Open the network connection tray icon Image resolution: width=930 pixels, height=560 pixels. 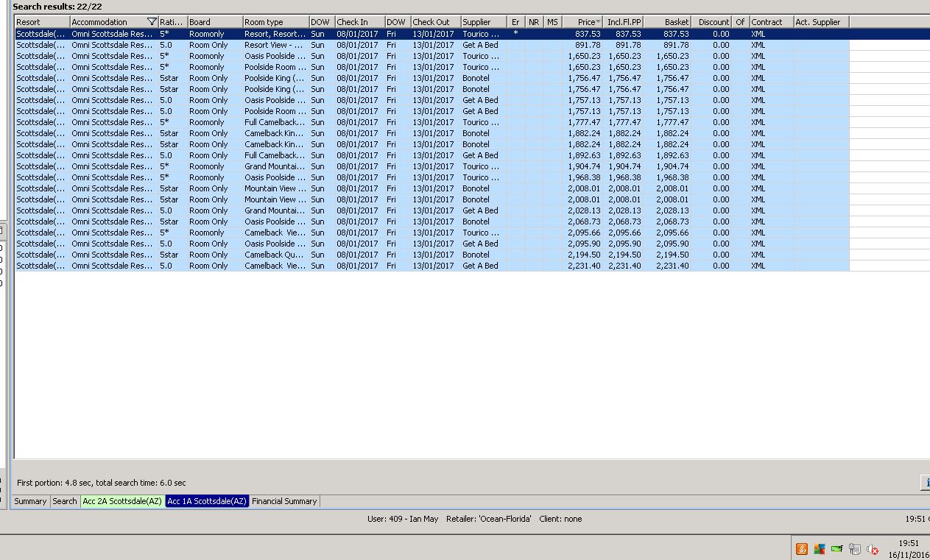pyautogui.click(x=855, y=549)
